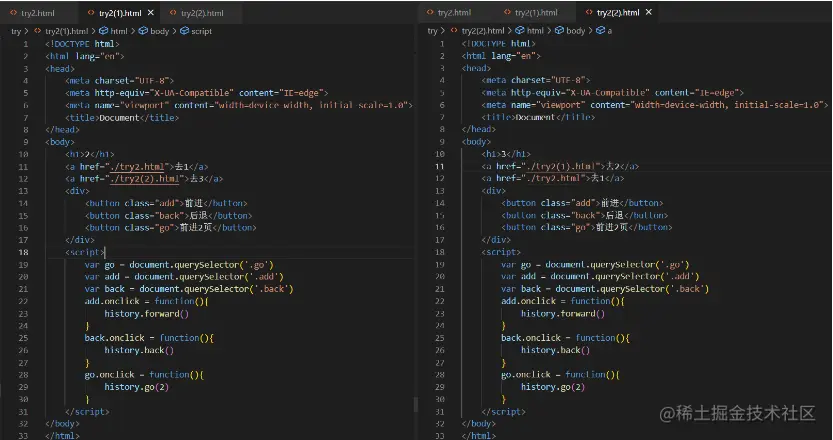Click the <!DOCTYPE html> line in left editor
Image resolution: width=833 pixels, height=440 pixels.
82,44
